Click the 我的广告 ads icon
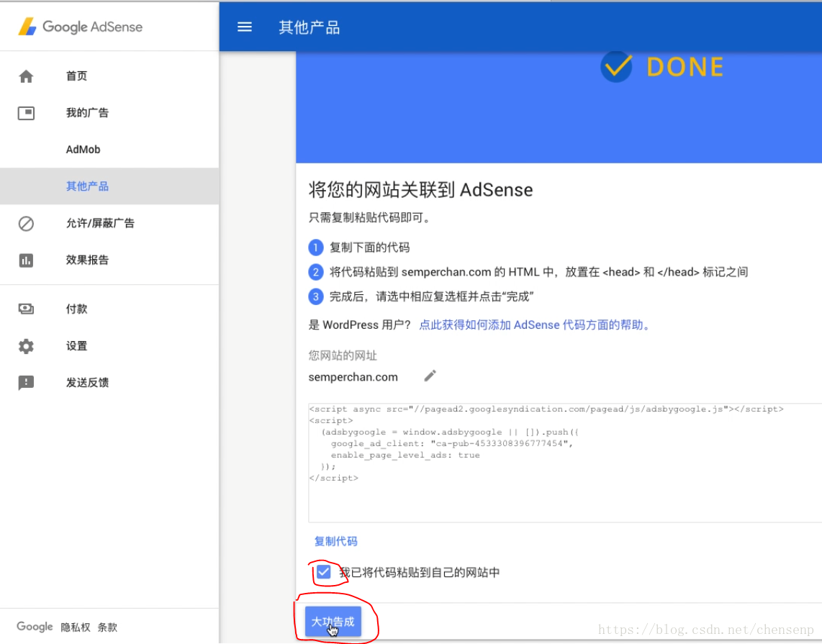This screenshot has width=822, height=644. tap(26, 113)
